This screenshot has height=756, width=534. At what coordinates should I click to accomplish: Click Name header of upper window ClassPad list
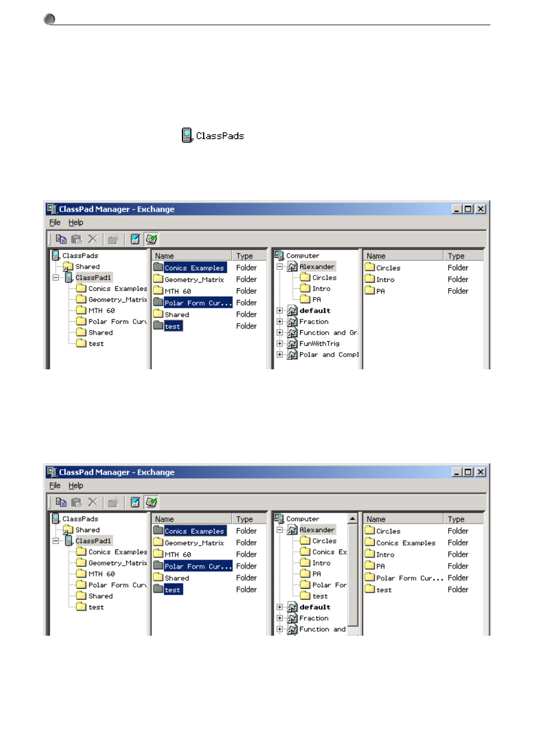pos(192,256)
